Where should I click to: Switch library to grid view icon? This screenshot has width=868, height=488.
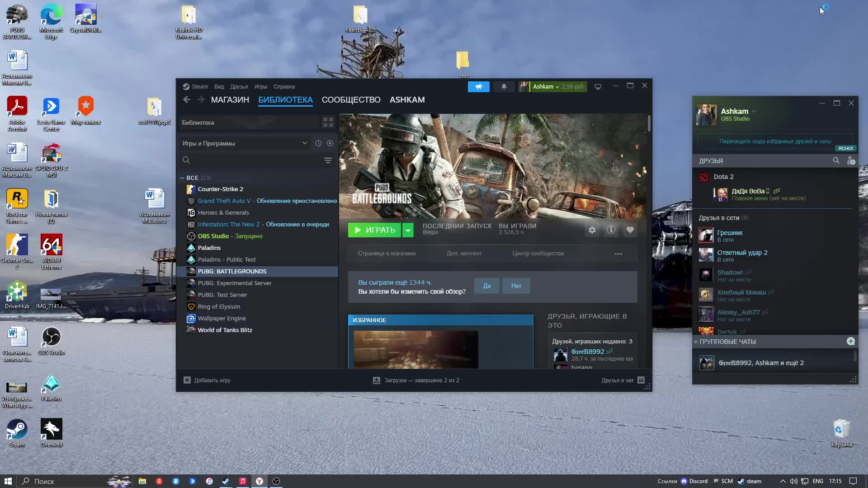point(328,122)
